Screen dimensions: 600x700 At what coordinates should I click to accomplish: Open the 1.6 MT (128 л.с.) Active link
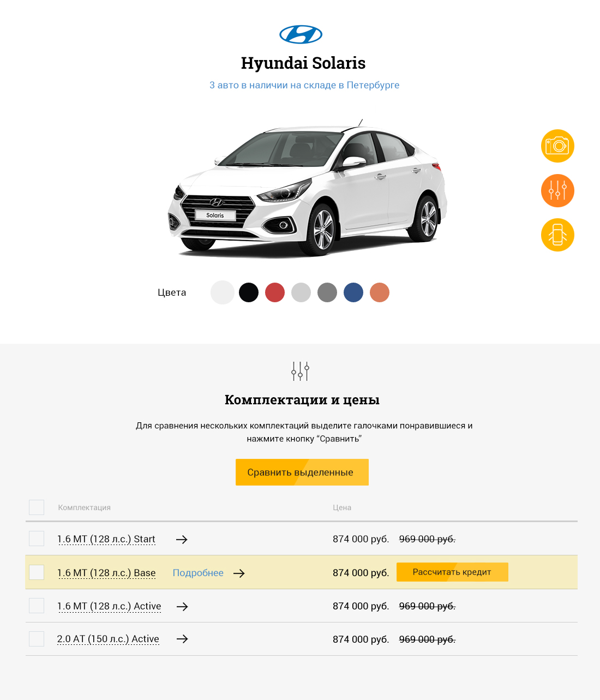coord(109,606)
